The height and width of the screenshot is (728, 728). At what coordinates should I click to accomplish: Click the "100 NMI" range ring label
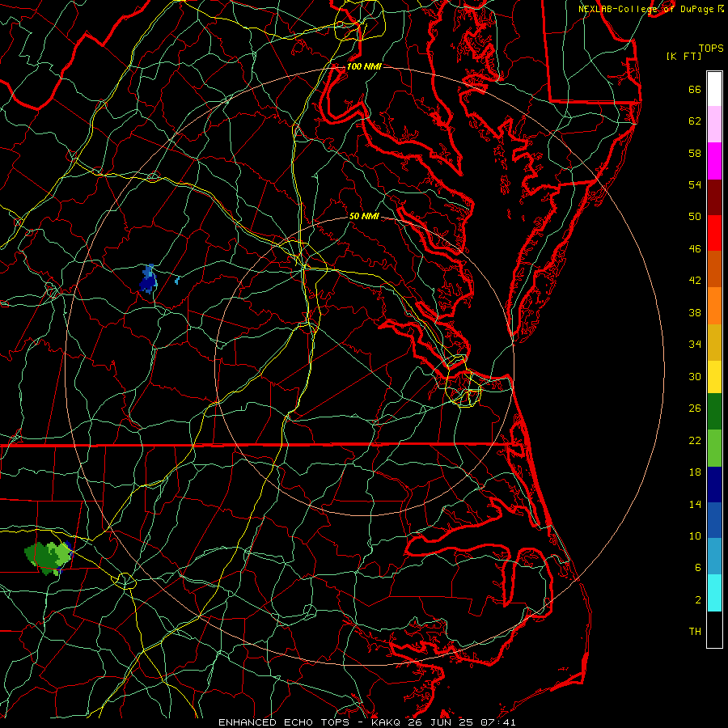pos(364,66)
